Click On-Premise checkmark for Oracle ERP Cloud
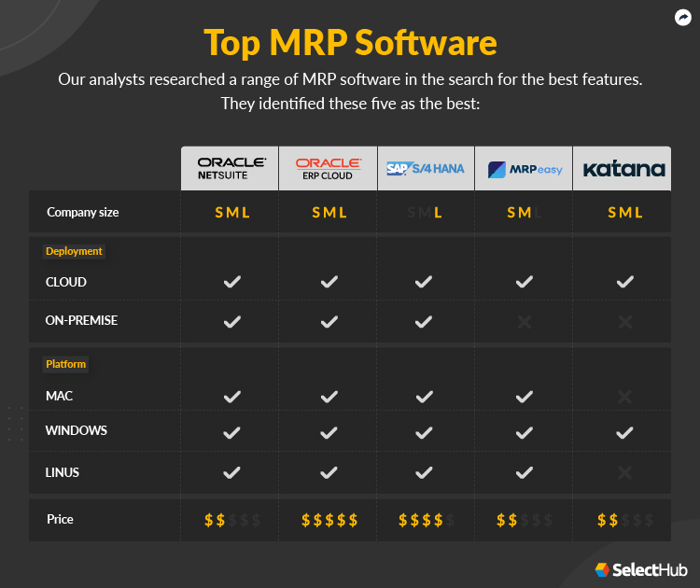This screenshot has width=700, height=588. (329, 321)
